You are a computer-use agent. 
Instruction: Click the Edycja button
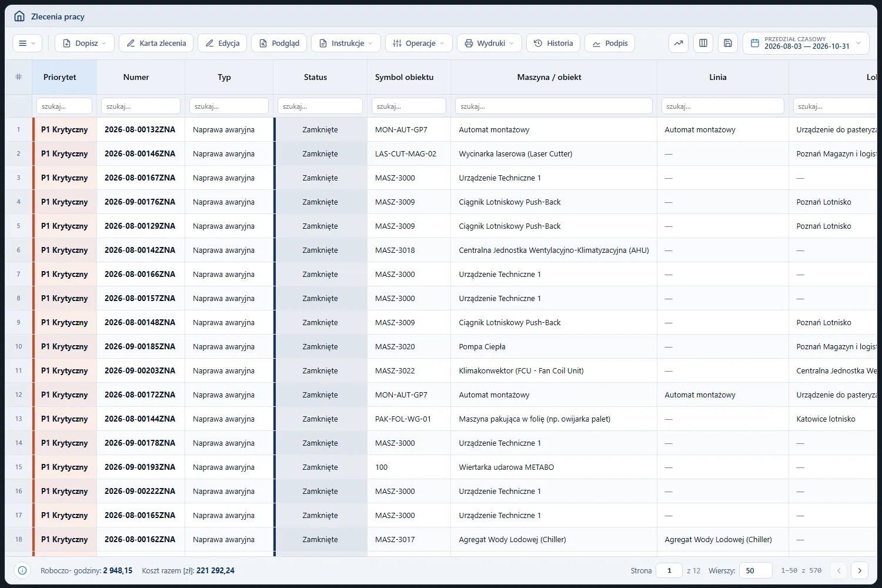click(222, 43)
